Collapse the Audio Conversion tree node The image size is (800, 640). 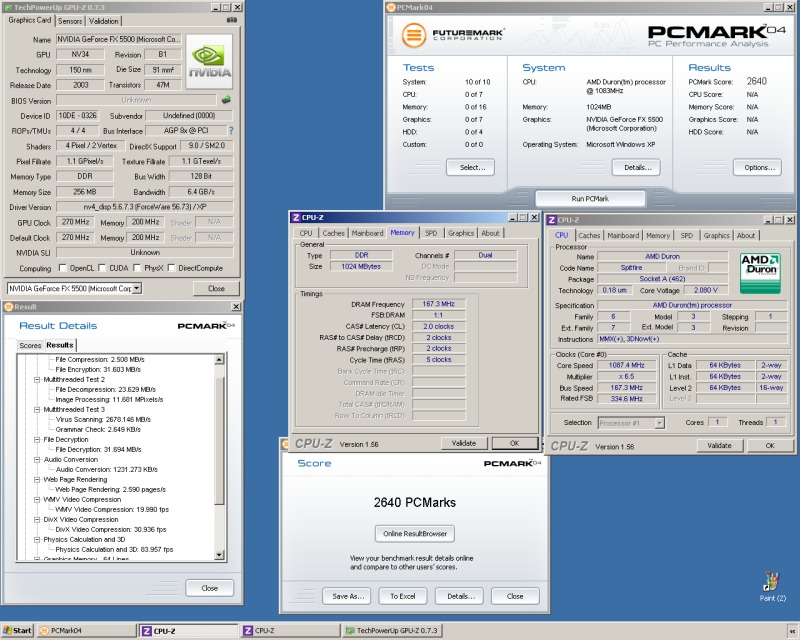pyautogui.click(x=37, y=459)
